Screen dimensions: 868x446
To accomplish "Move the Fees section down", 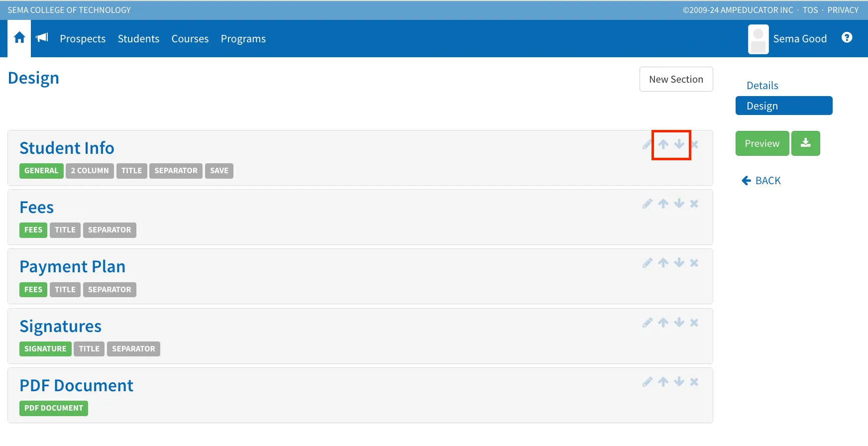I will (679, 204).
